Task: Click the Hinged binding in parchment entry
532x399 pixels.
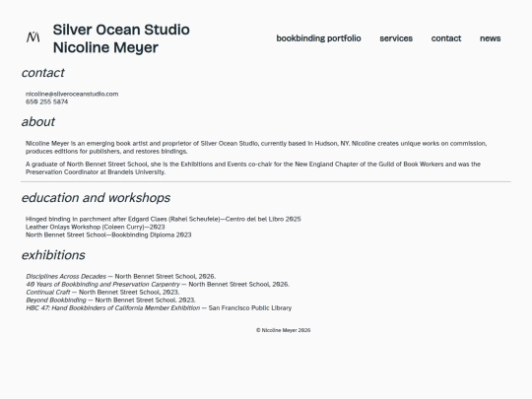Action: click(164, 219)
